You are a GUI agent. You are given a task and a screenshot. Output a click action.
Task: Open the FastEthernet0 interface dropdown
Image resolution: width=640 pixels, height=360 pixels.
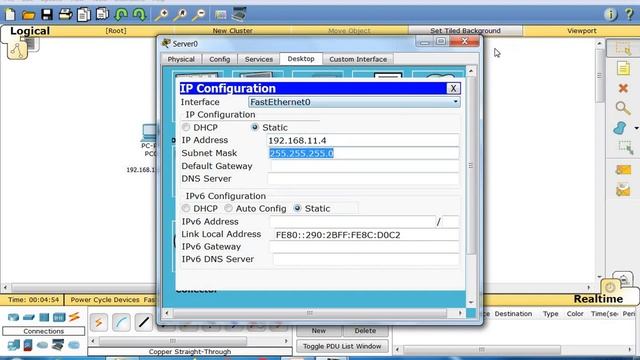pyautogui.click(x=354, y=102)
